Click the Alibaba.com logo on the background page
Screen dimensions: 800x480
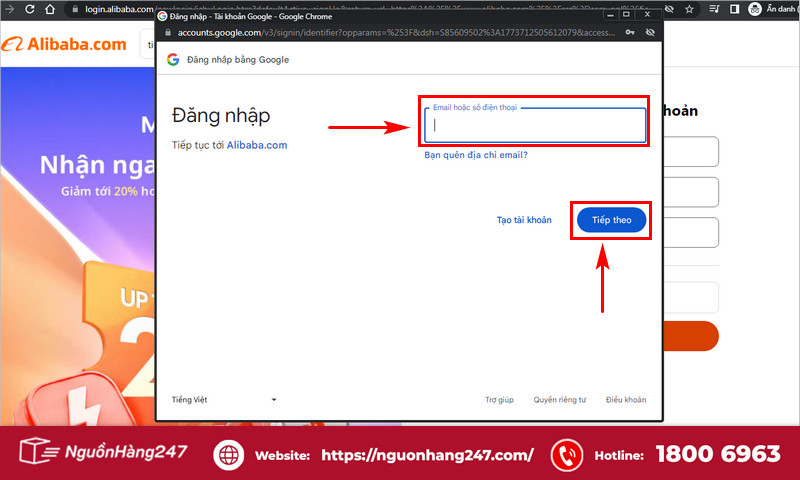tap(64, 44)
